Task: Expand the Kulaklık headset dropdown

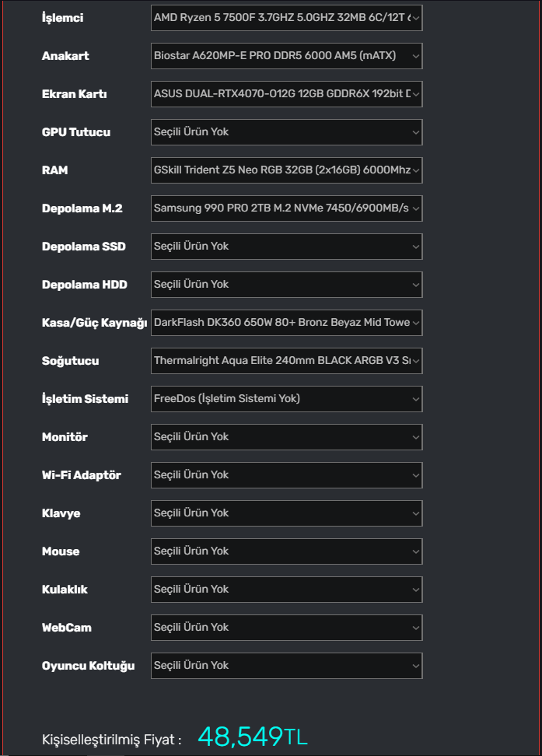Action: point(286,590)
